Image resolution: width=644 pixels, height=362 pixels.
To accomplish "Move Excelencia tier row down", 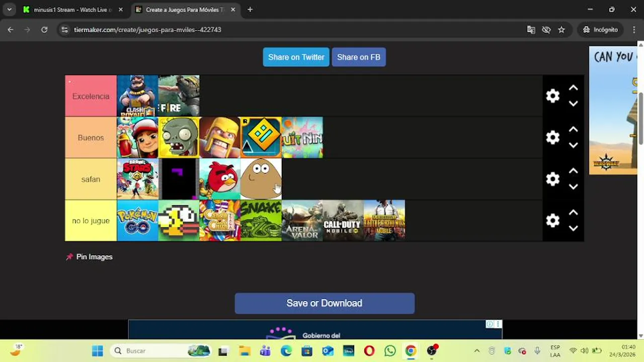I will [573, 104].
